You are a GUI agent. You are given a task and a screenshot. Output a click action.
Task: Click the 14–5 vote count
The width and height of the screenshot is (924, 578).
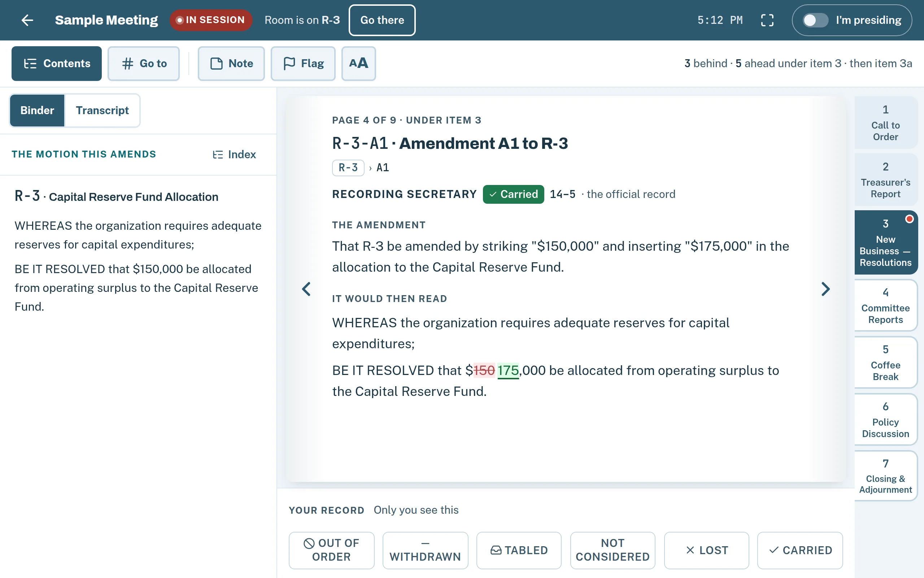(562, 194)
